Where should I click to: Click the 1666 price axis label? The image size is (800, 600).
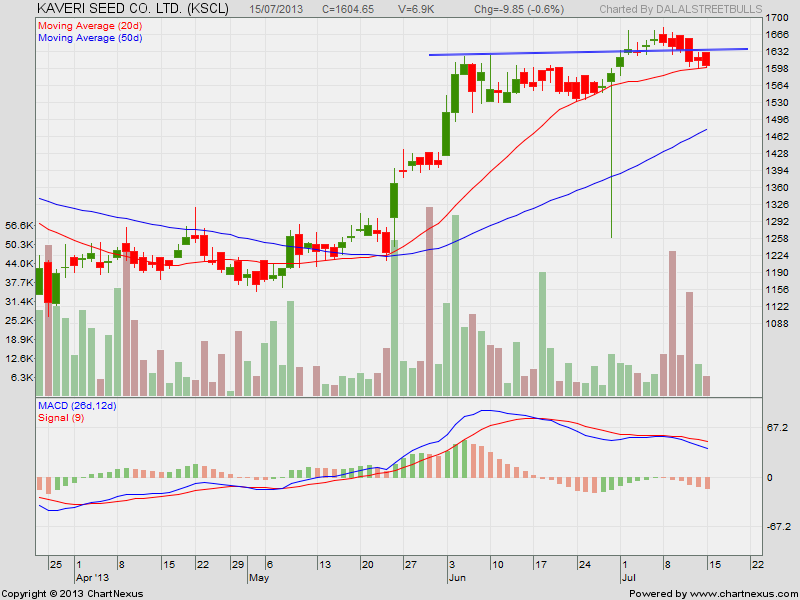pos(777,35)
